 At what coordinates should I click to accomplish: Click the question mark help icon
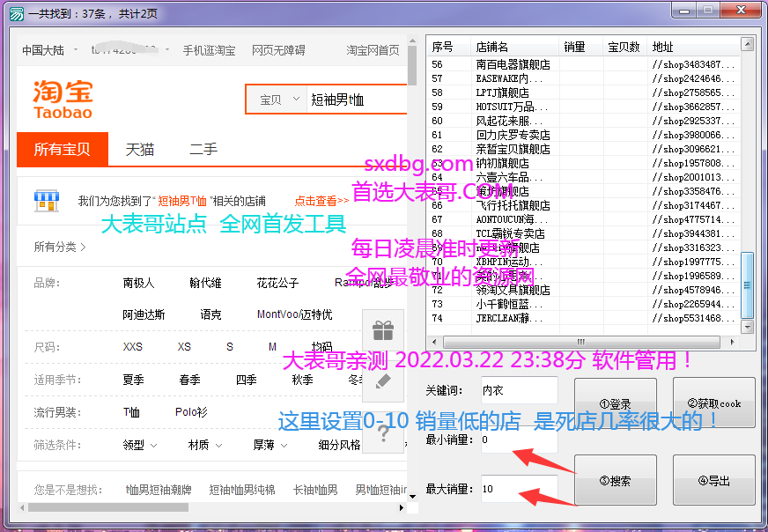pos(382,434)
